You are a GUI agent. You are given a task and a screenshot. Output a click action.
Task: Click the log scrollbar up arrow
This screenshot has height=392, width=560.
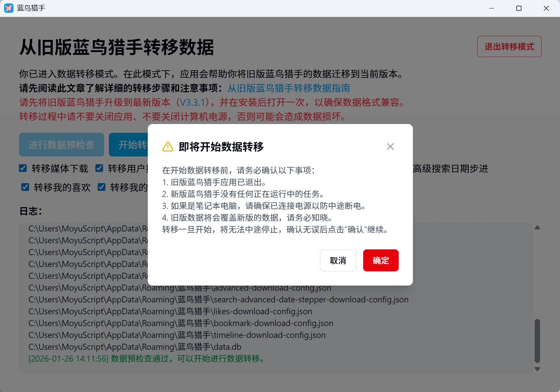click(537, 228)
